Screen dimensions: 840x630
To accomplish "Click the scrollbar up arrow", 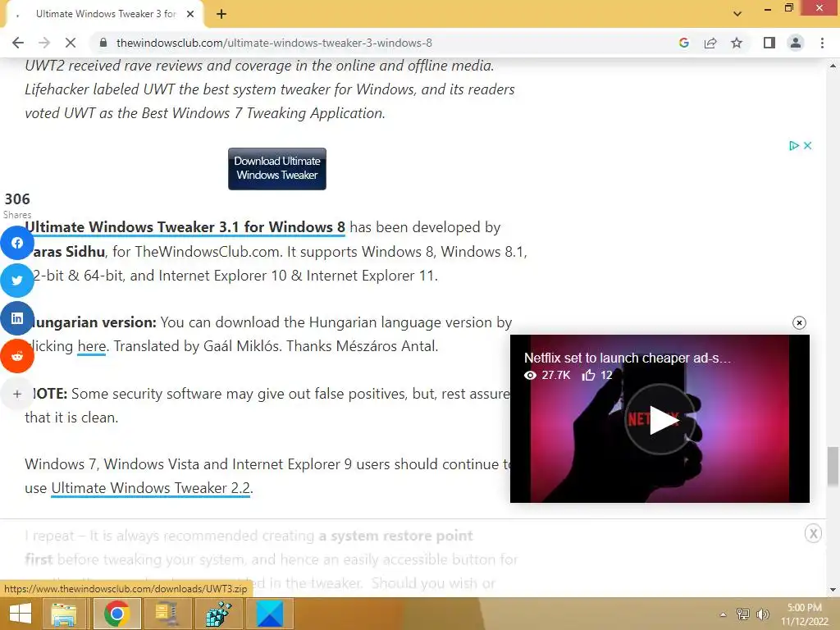I will pos(833,66).
